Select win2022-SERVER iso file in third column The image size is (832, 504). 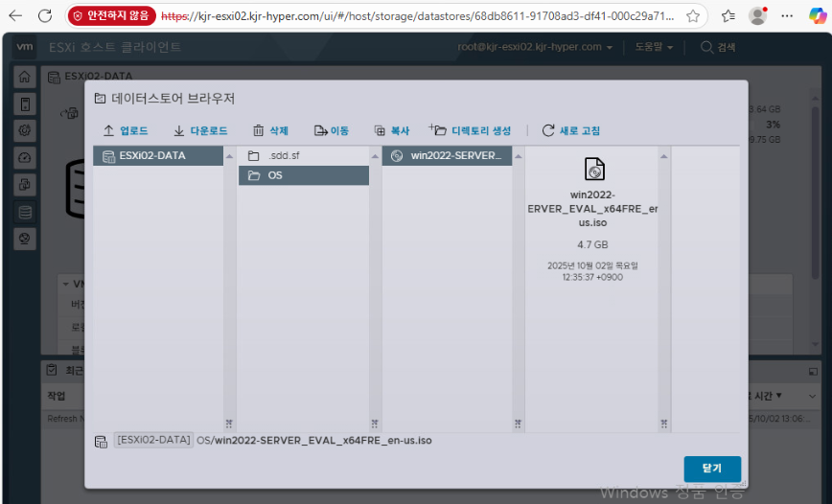tap(448, 156)
